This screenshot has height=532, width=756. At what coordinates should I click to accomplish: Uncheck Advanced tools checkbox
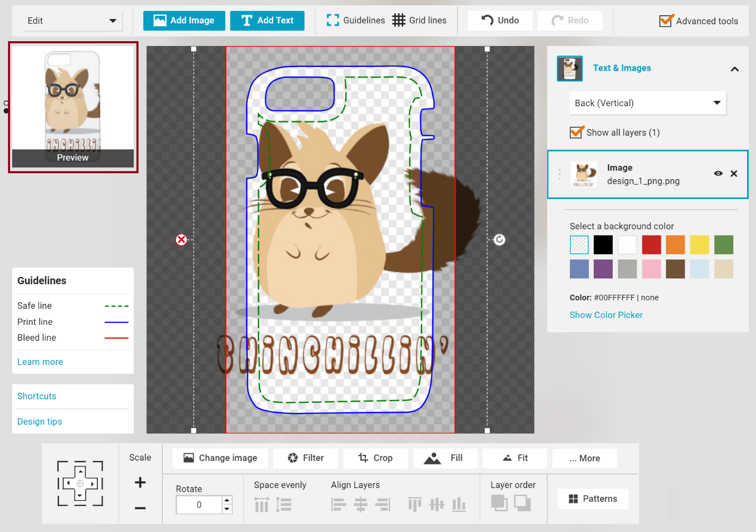pyautogui.click(x=666, y=21)
